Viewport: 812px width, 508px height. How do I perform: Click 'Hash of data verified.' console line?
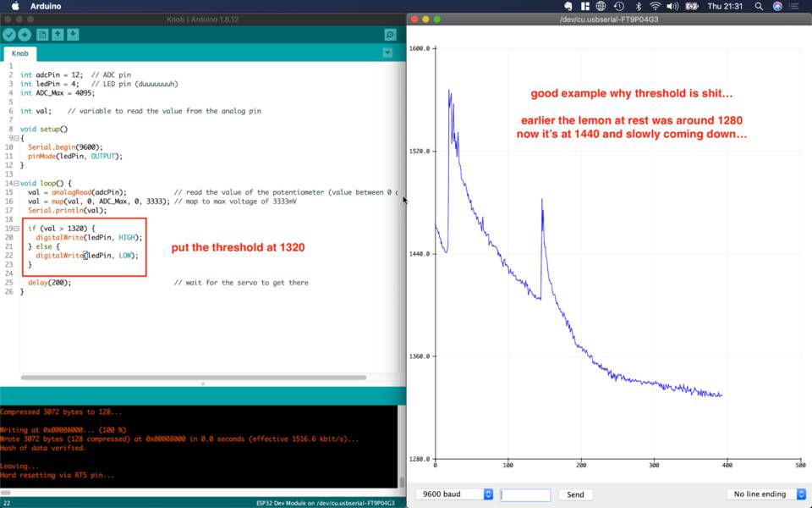click(43, 448)
